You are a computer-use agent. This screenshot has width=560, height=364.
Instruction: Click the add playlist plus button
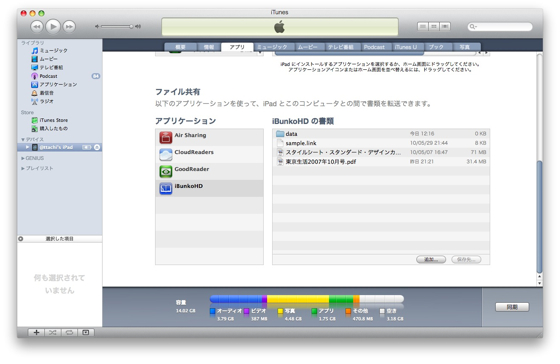[36, 333]
